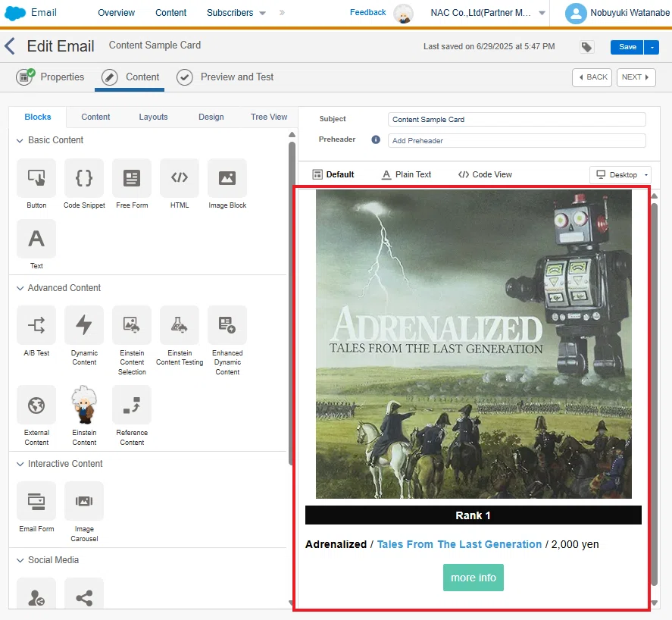Open the Overview menu item
Image resolution: width=672 pixels, height=620 pixels.
click(x=116, y=13)
